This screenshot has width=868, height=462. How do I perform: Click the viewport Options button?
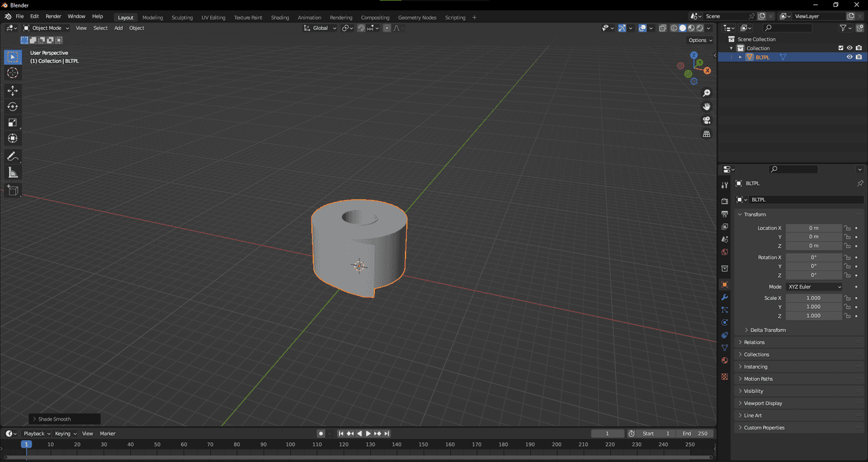point(700,40)
